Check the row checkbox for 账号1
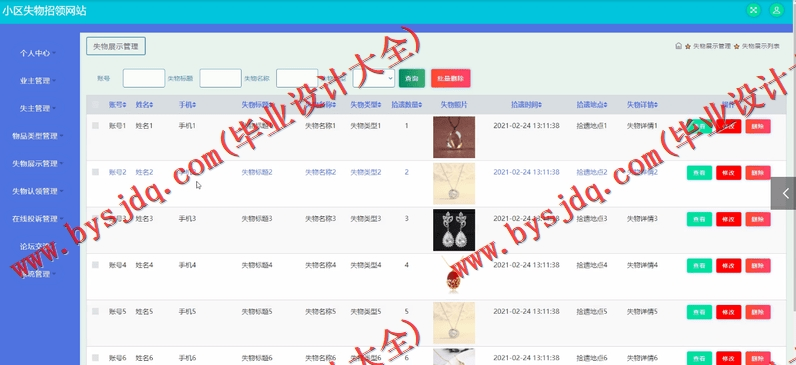The height and width of the screenshot is (365, 796). [x=95, y=125]
